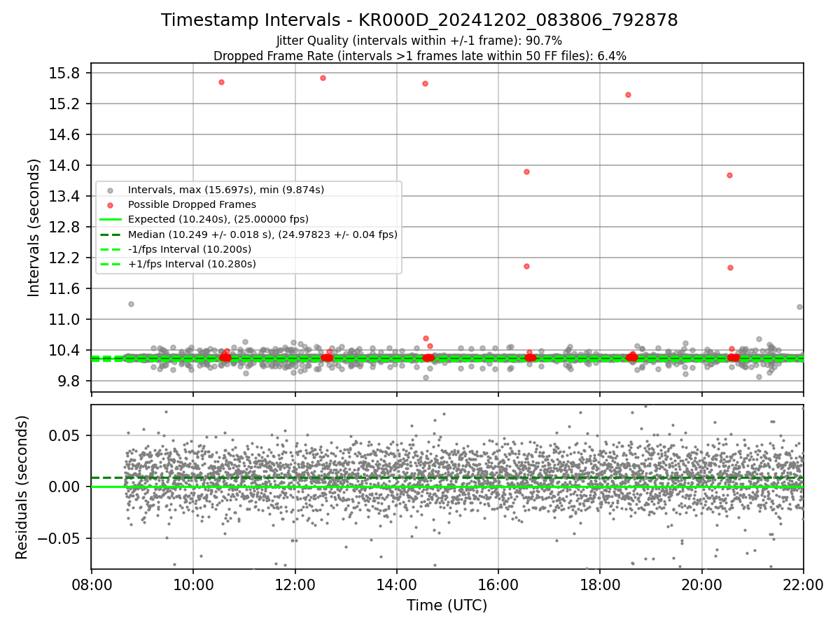This screenshot has height=630, width=840.
Task: Click the 12:00 x-axis tick label
Action: coord(295,586)
